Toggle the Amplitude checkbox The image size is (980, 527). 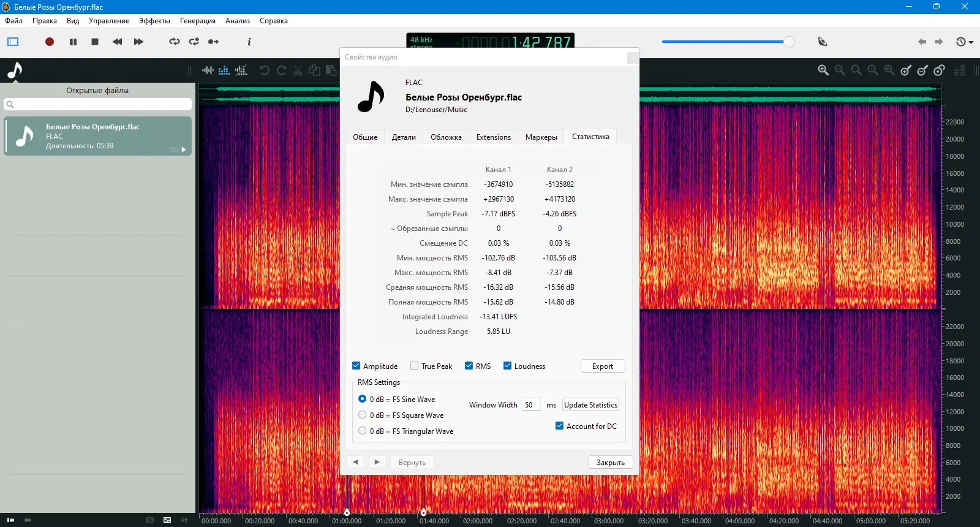[356, 366]
